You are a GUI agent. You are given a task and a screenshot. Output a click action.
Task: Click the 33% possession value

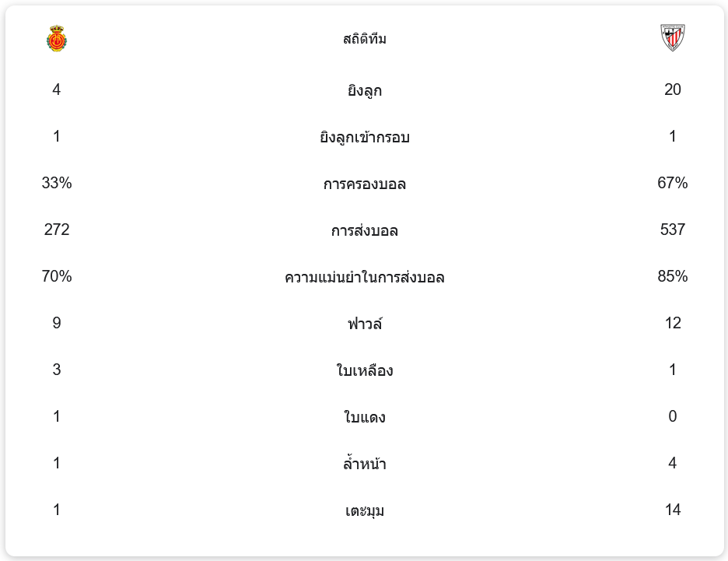pos(57,183)
